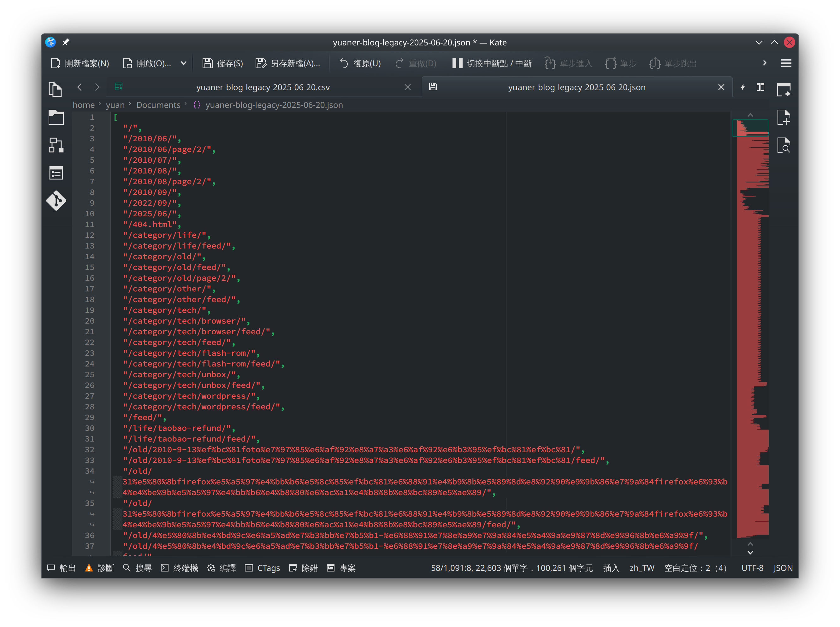Click the scrollbar up arrow above minimap

pyautogui.click(x=750, y=115)
